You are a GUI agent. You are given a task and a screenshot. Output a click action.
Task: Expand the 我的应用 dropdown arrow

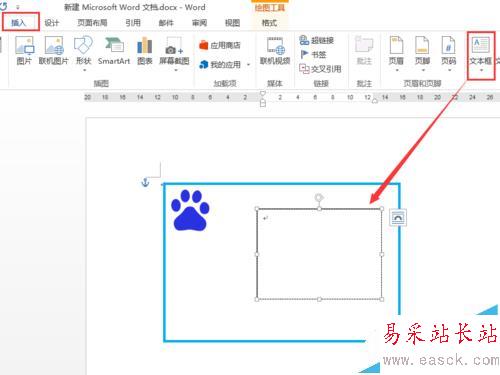point(249,64)
